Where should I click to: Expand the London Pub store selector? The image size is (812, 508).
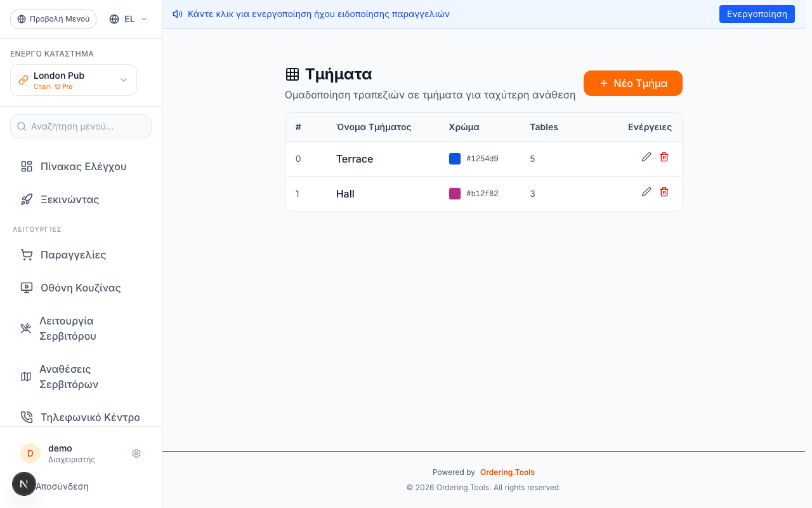click(74, 80)
